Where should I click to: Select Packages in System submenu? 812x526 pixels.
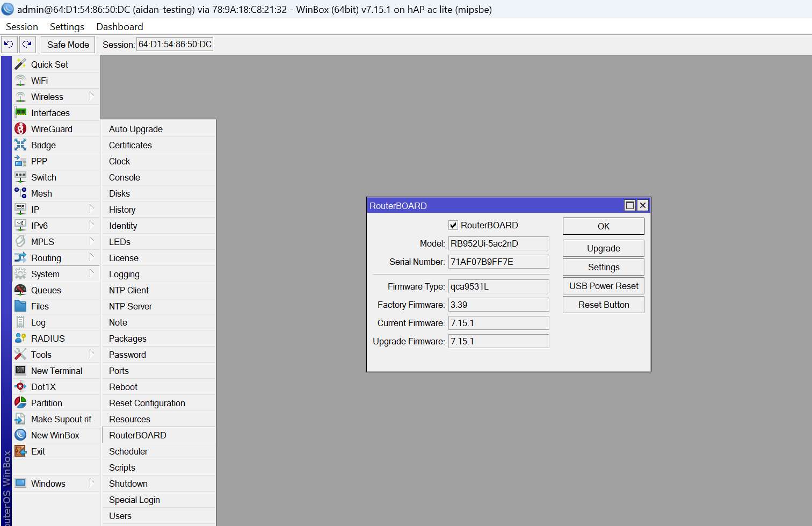coord(159,338)
